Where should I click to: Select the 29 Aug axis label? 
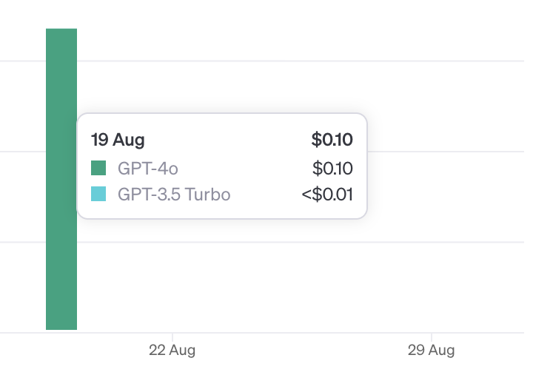pos(431,351)
